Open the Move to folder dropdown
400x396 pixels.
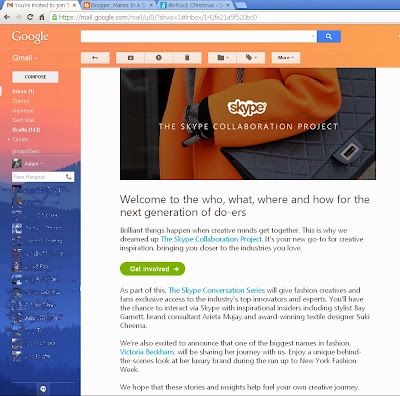222,58
